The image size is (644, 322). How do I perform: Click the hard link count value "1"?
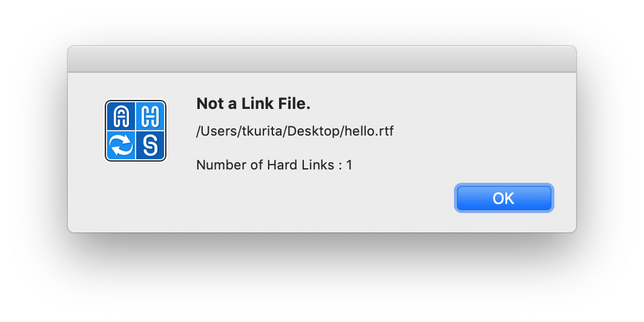(x=349, y=165)
